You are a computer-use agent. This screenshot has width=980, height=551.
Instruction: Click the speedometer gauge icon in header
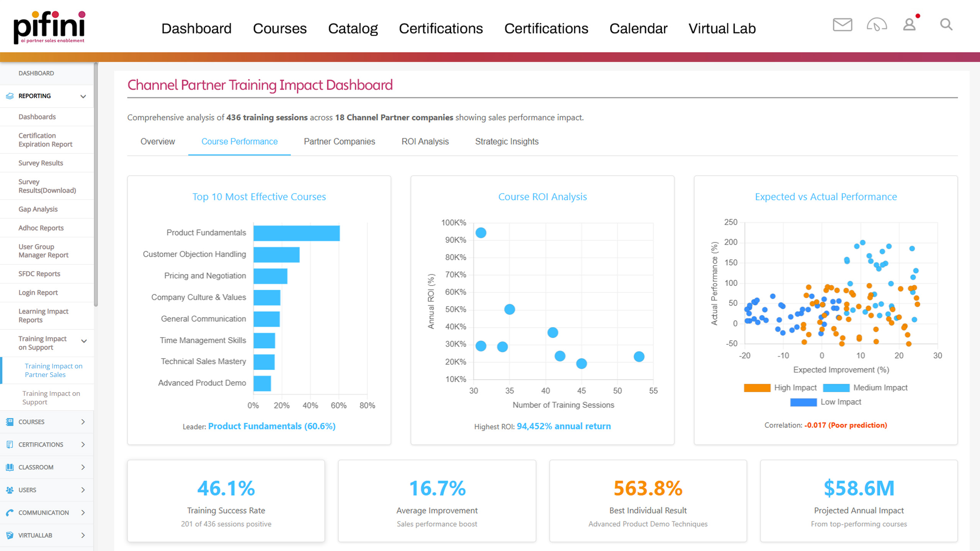(877, 25)
